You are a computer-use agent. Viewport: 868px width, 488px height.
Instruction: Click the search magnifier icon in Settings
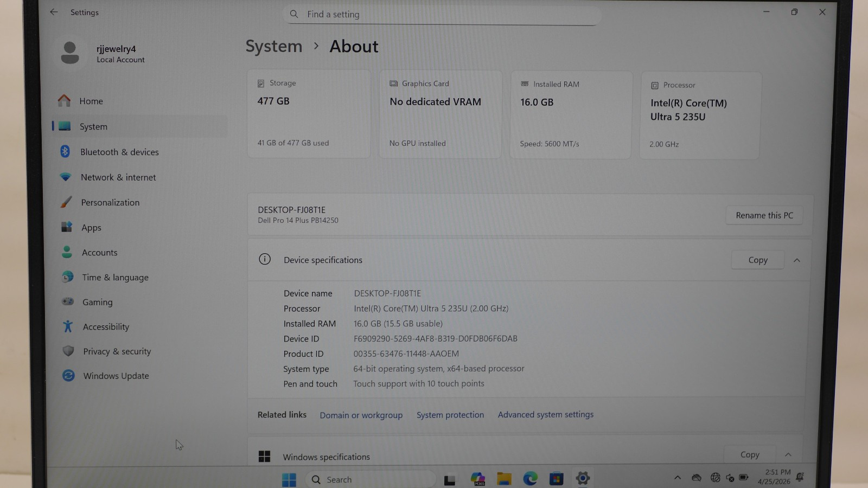coord(294,14)
